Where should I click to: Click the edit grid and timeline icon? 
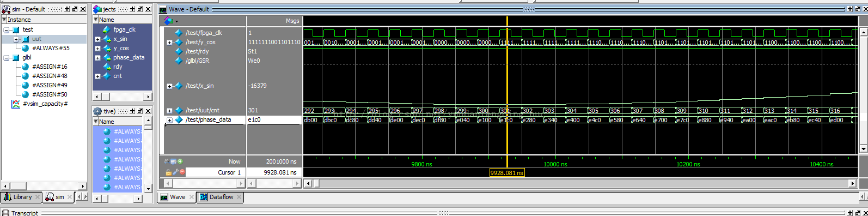coord(173,161)
